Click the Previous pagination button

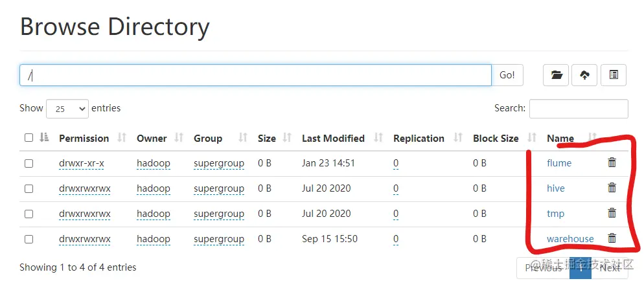coord(543,268)
